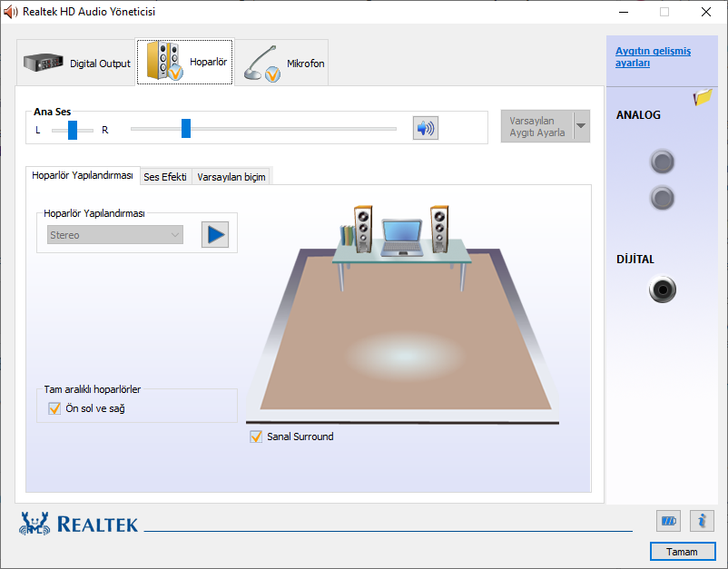Open the Stereo configuration dropdown
Viewport: 728px width, 569px height.
click(x=115, y=235)
